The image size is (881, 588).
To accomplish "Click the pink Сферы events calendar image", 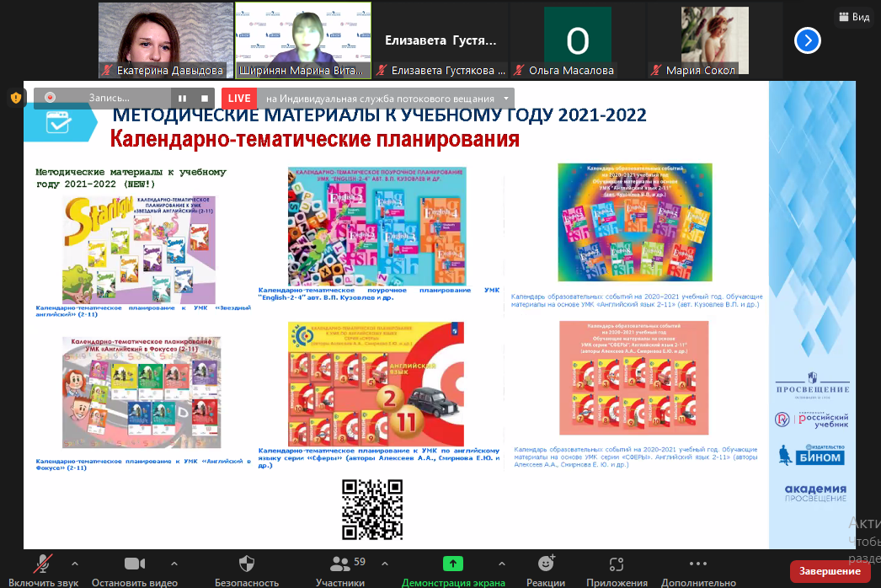I will click(x=633, y=377).
